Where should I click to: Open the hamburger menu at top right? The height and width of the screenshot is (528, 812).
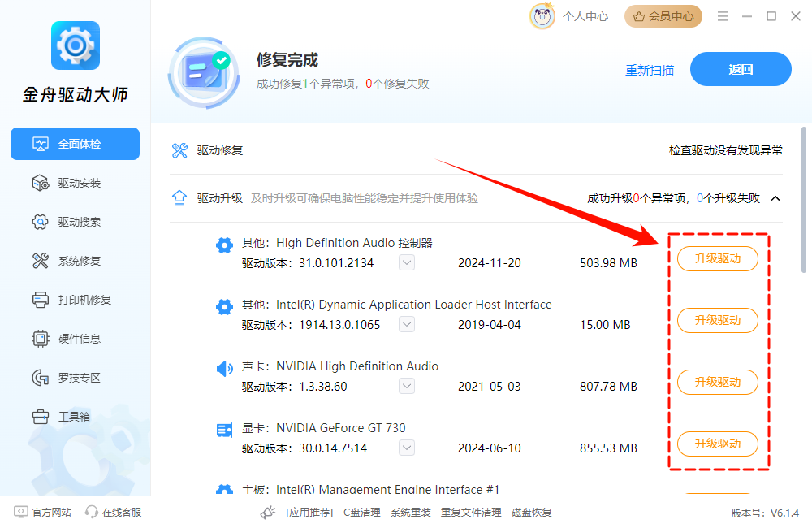722,15
